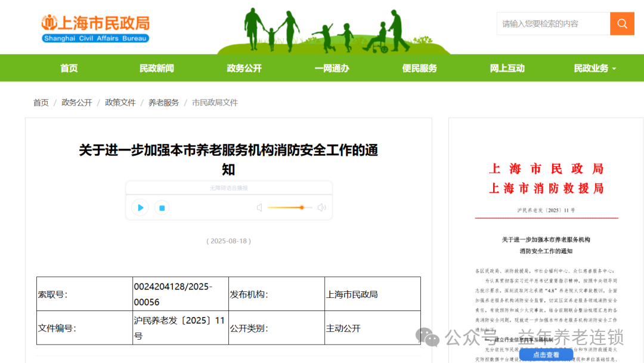Viewport: 644px width, 363px height.
Task: Open the 便民服务 navigation tab
Action: [x=419, y=68]
